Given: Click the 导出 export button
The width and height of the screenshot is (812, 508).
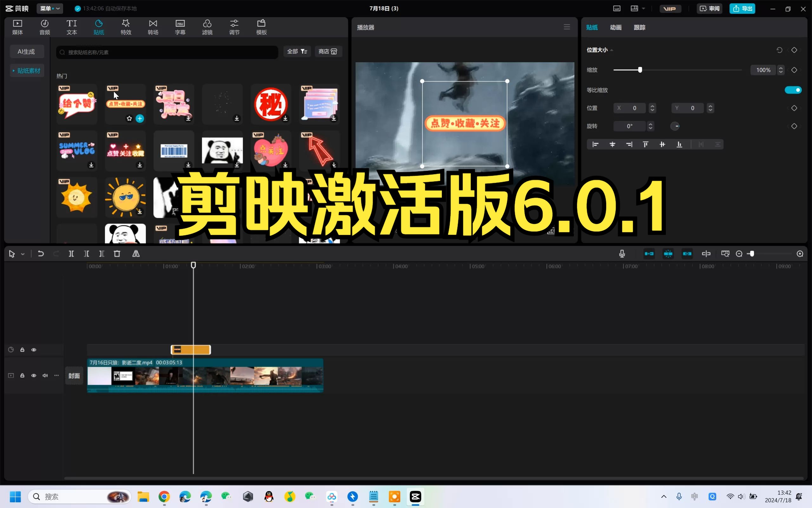Looking at the screenshot, I should coord(742,8).
